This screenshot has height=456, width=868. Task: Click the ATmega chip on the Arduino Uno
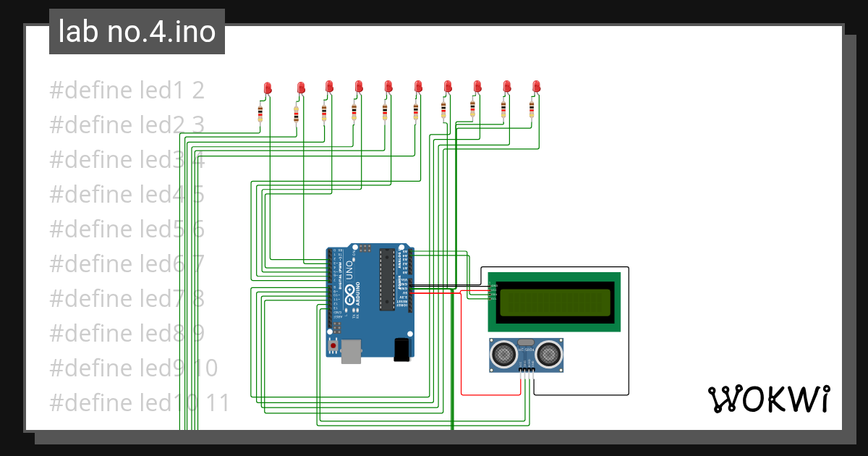click(x=387, y=281)
